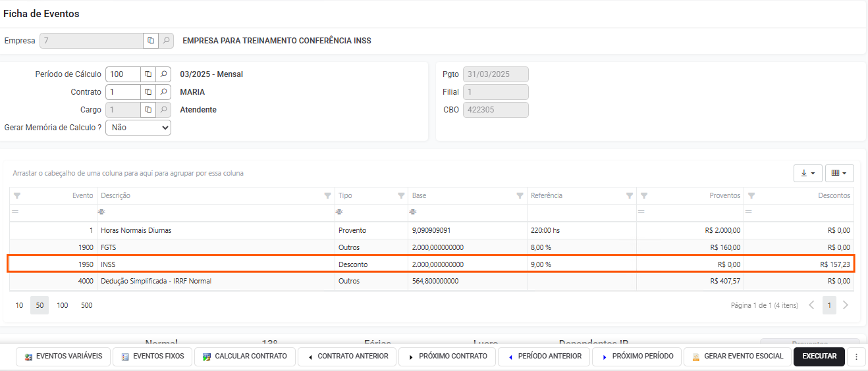
Task: Set page size to 100
Action: pyautogui.click(x=63, y=305)
